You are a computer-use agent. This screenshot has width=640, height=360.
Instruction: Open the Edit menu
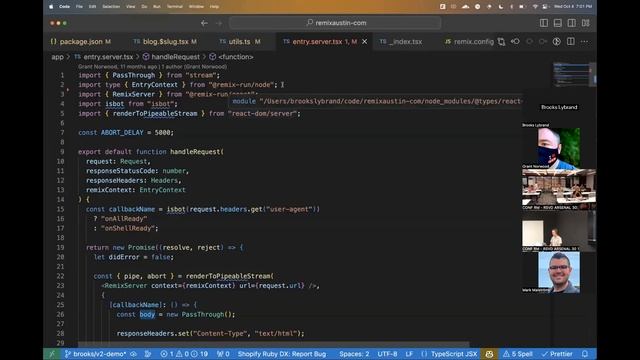coord(93,7)
